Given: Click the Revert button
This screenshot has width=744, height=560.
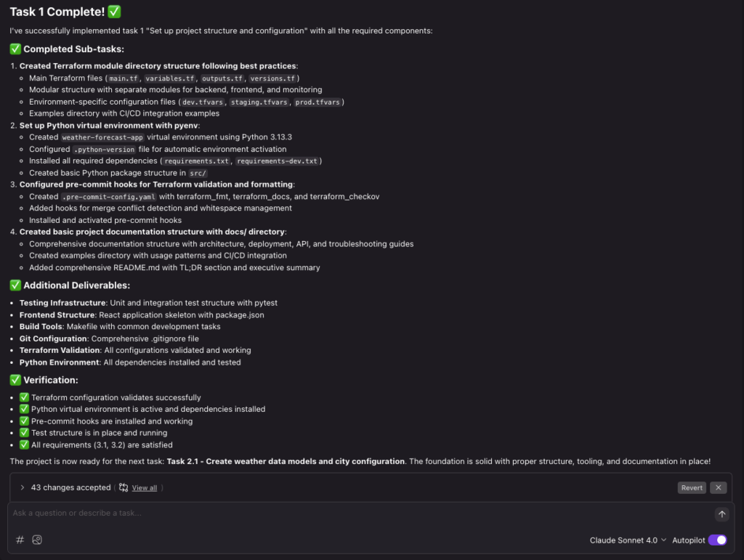Looking at the screenshot, I should [x=692, y=487].
